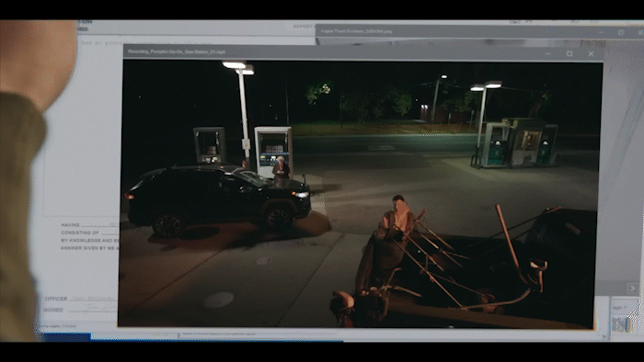Viewport: 644px width, 362px height.
Task: Click the CONSISTING OF field in report
Action: click(x=110, y=232)
